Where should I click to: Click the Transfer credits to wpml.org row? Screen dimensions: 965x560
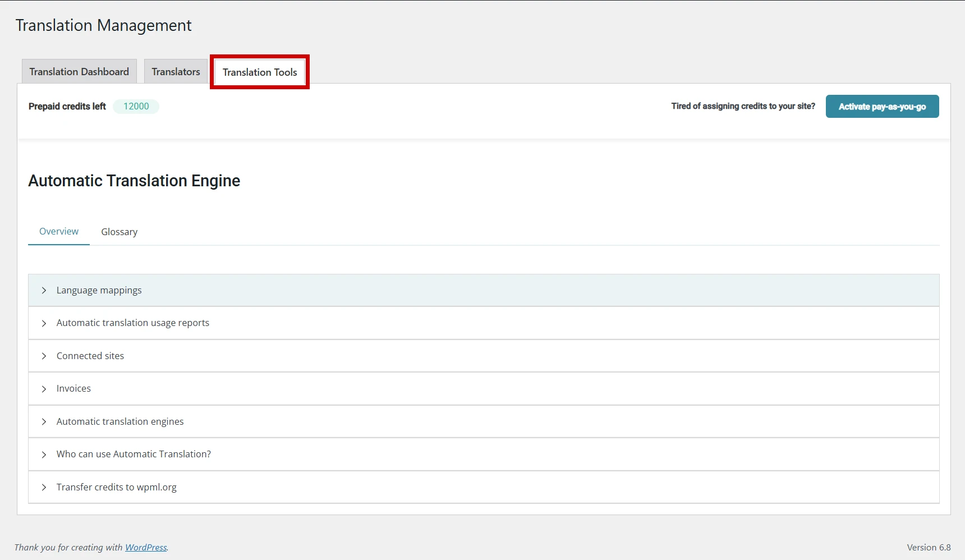coord(116,487)
